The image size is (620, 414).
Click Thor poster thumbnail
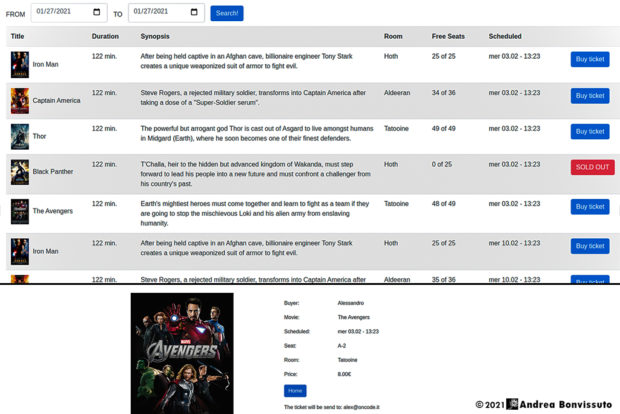20,136
